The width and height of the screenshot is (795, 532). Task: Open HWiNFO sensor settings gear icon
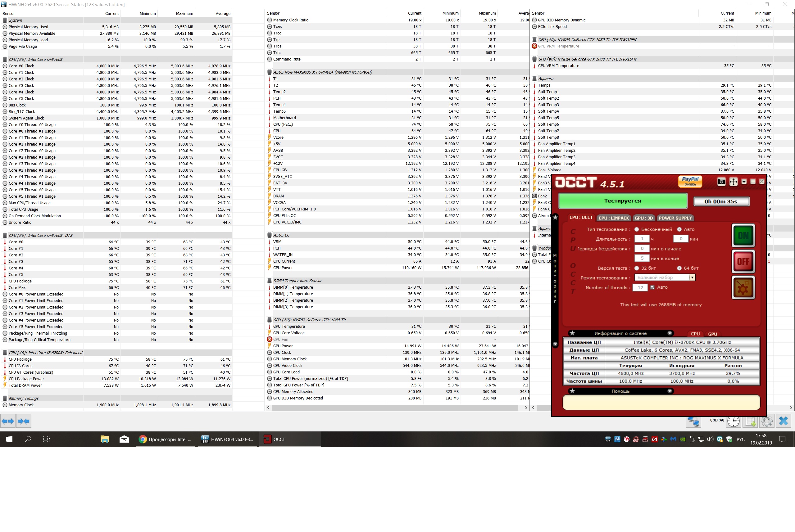click(x=766, y=422)
